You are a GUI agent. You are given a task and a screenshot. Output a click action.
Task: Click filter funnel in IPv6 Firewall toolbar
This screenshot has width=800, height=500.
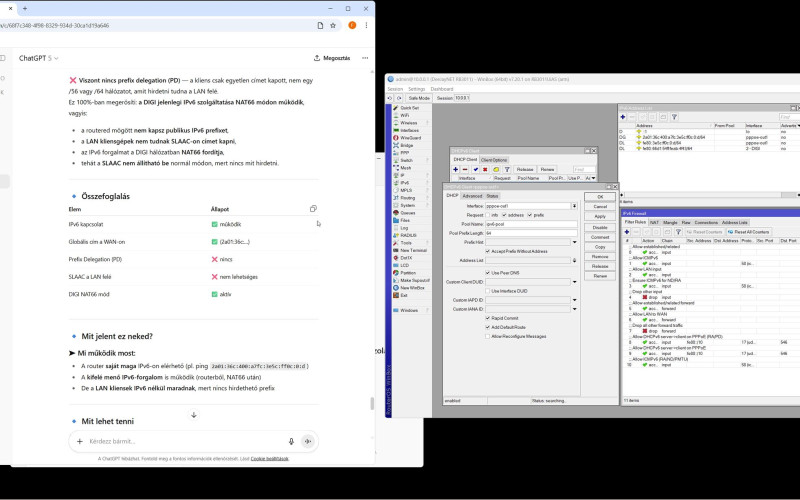tap(678, 232)
